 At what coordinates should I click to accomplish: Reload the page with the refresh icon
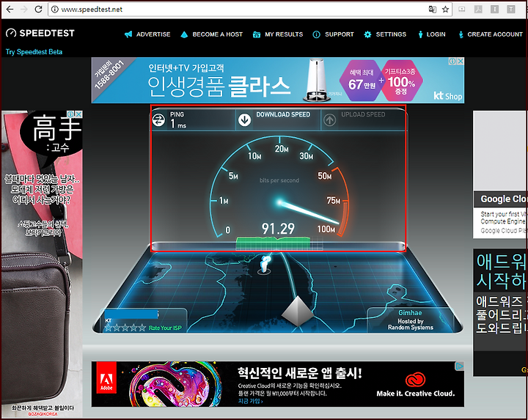click(x=38, y=9)
